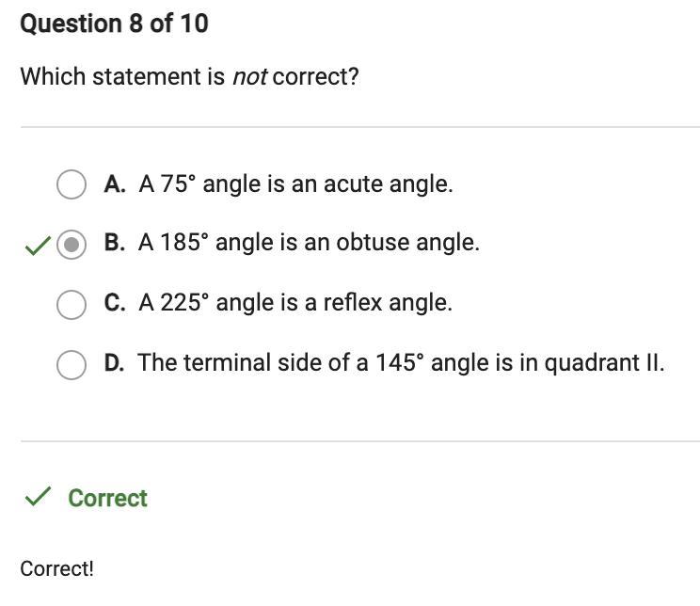Click the green checkmark beside option B

(x=37, y=247)
